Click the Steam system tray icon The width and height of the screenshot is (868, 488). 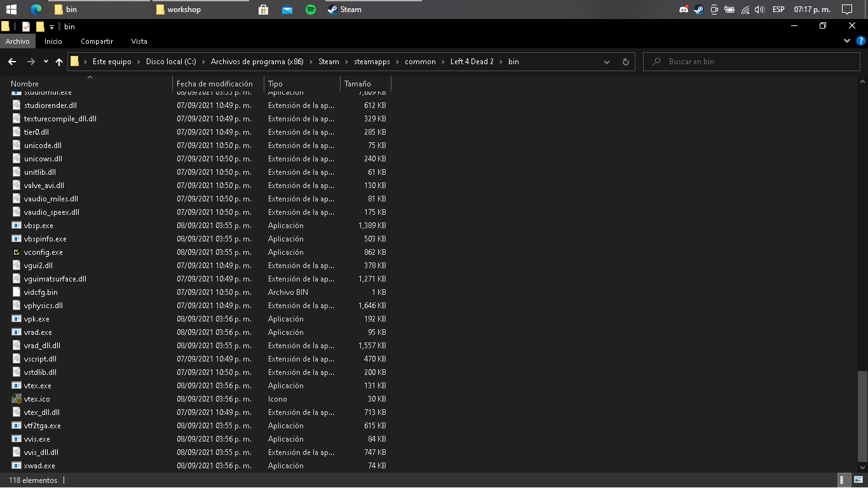[x=698, y=10]
